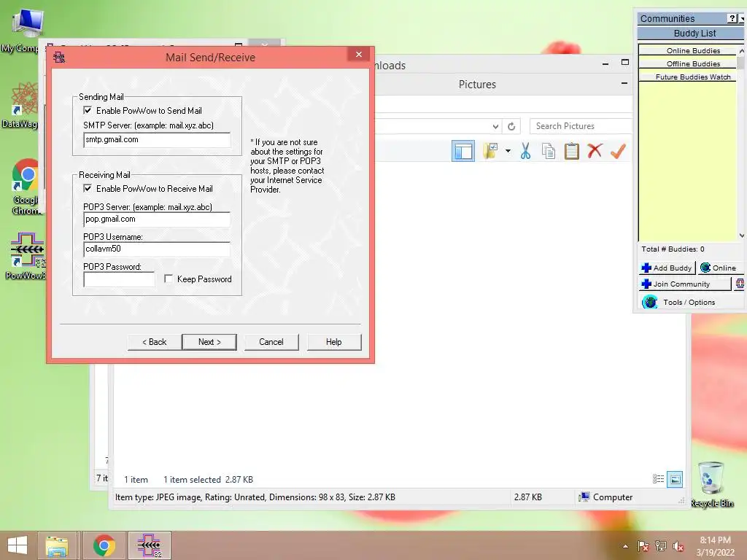Click the Next > button
Screen dimensions: 747x560
coord(209,342)
